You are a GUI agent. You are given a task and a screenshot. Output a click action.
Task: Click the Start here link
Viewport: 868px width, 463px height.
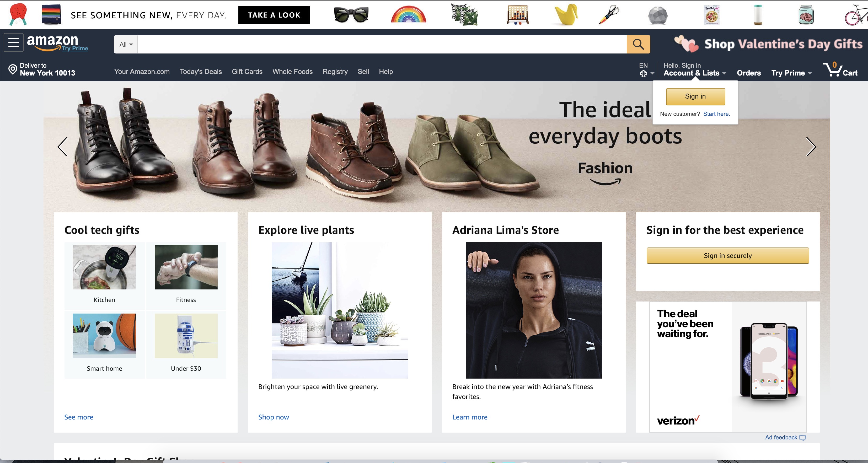pos(716,114)
